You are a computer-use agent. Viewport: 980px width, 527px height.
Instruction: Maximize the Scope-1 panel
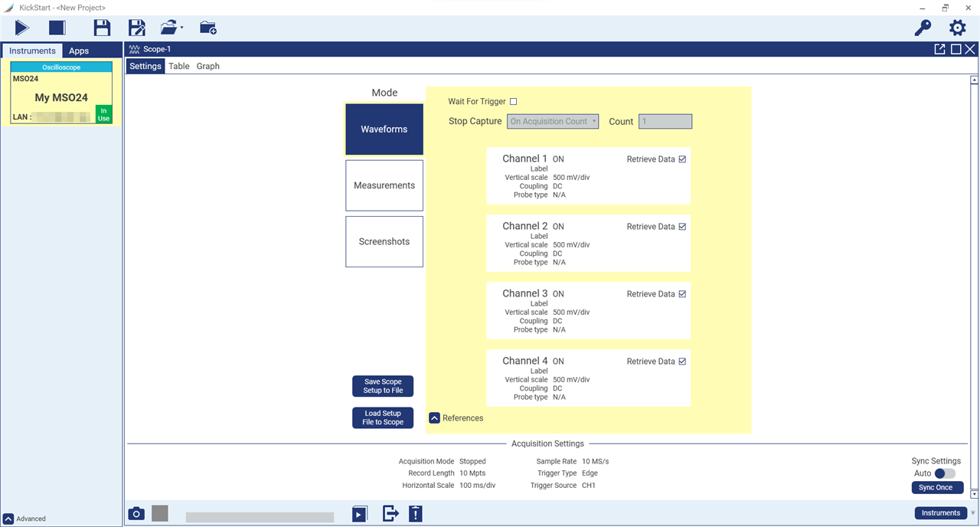click(955, 49)
